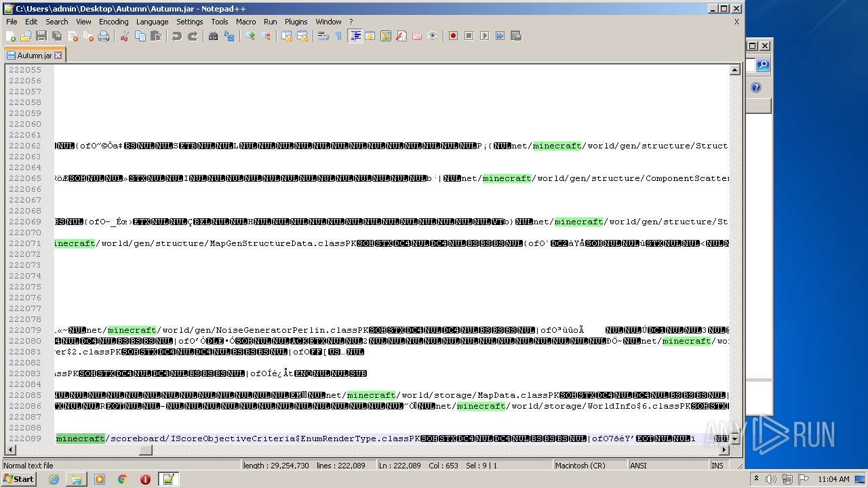
Task: Open the Run menu
Action: [271, 22]
